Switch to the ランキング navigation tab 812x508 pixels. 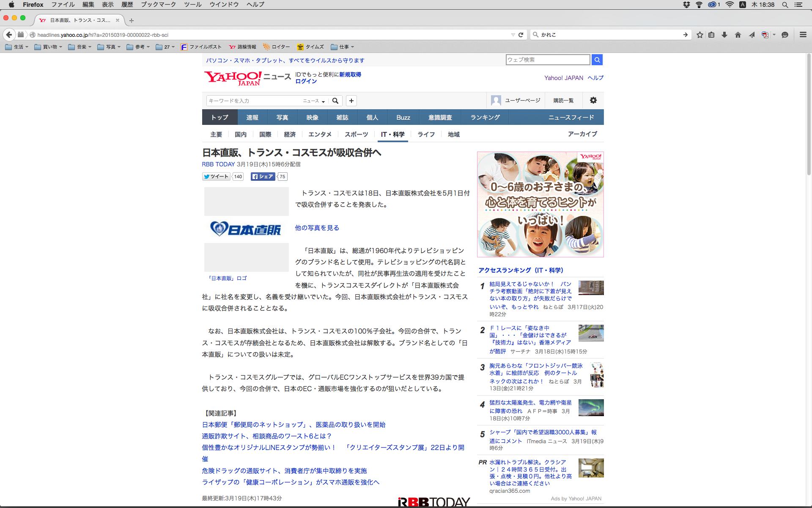tap(485, 117)
